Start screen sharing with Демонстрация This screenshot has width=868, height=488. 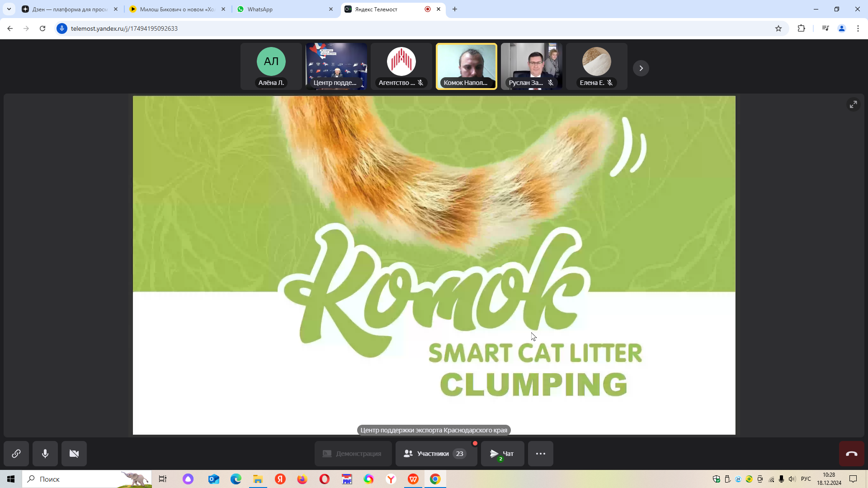click(x=353, y=453)
